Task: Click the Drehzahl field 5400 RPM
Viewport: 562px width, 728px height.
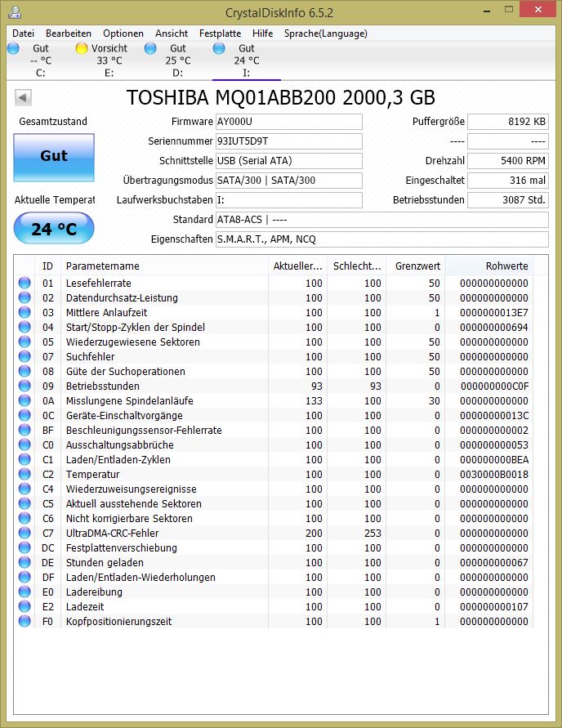Action: [508, 161]
